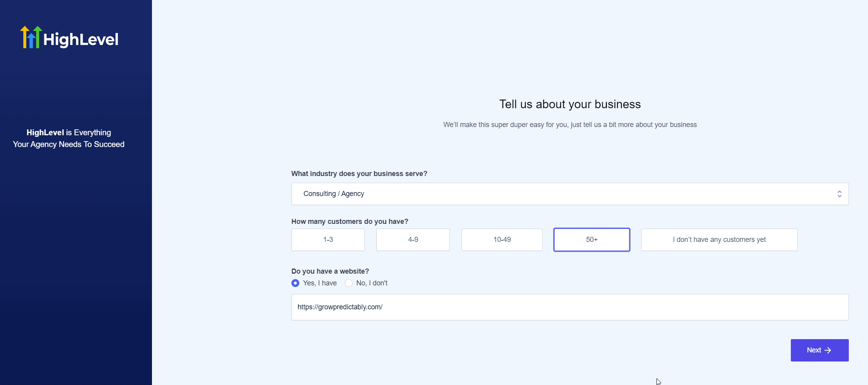The width and height of the screenshot is (868, 385).
Task: Click the "Tell us about your business" heading
Action: (x=570, y=104)
